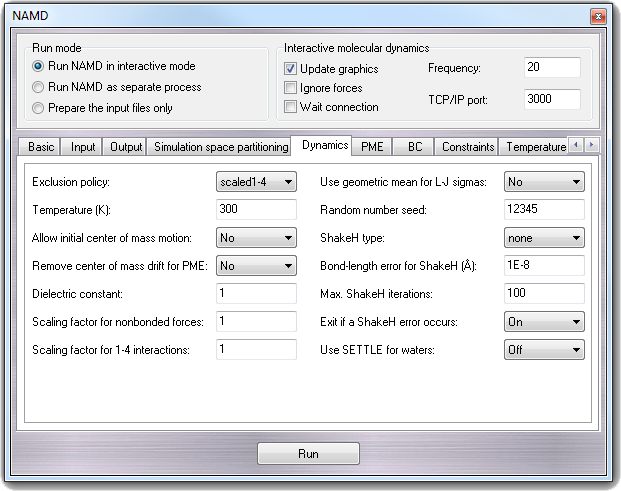Open Use geometric mean for L-J sigmas dropdown
The height and width of the screenshot is (491, 621).
tap(544, 182)
